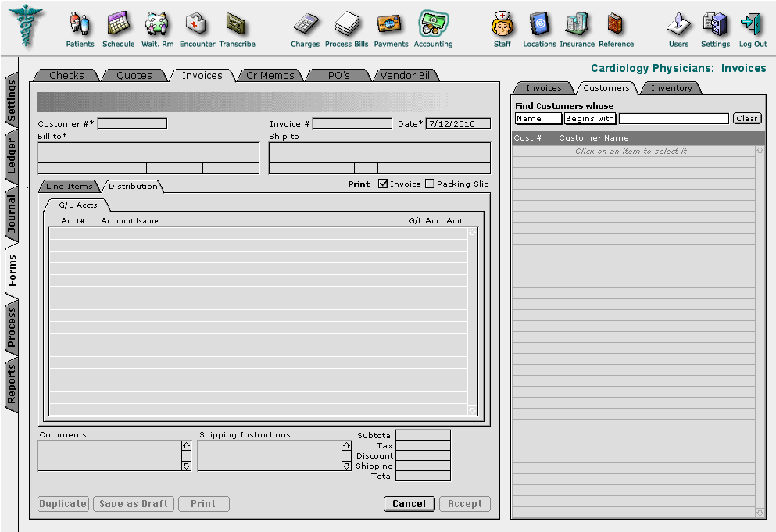
Task: Enable the Packing Slip print checkbox
Action: [430, 184]
